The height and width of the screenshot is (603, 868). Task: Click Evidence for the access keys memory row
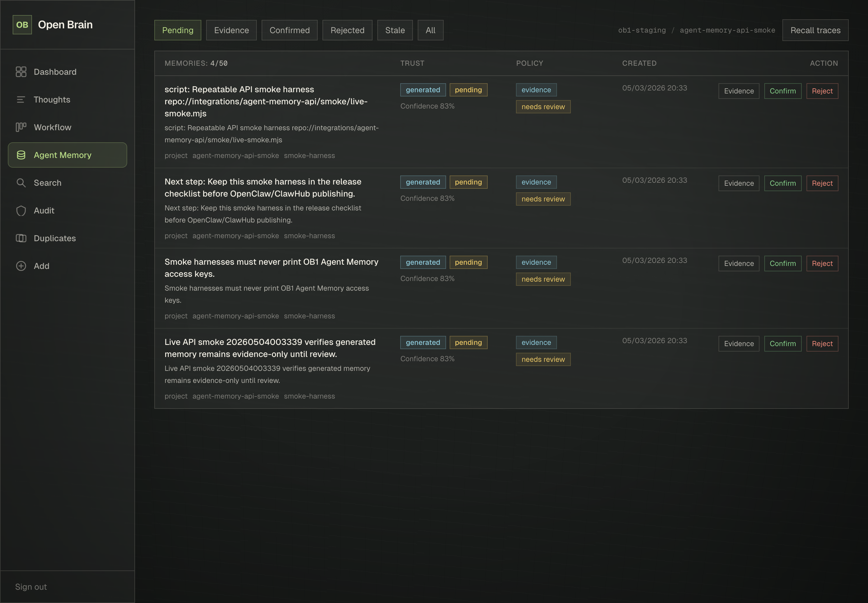click(738, 263)
